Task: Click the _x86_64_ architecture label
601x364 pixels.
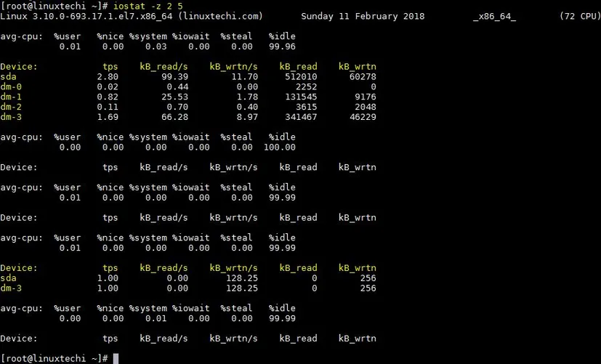Action: pos(493,15)
